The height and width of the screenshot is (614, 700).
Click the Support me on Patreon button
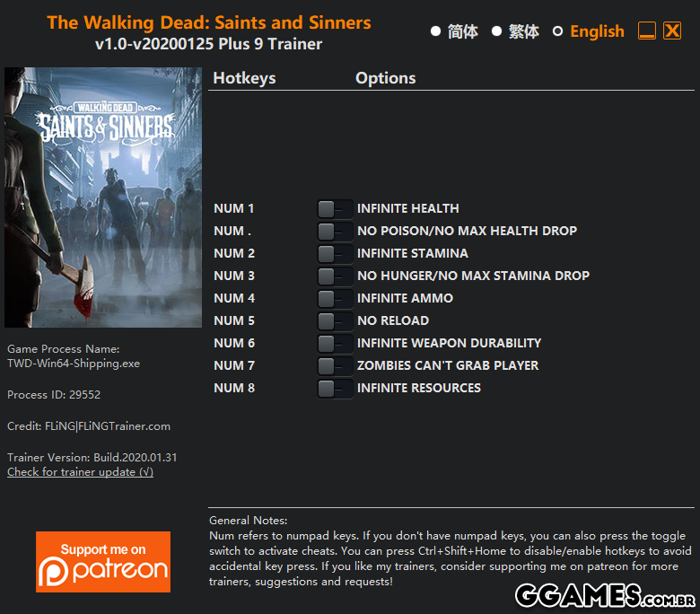tap(103, 562)
